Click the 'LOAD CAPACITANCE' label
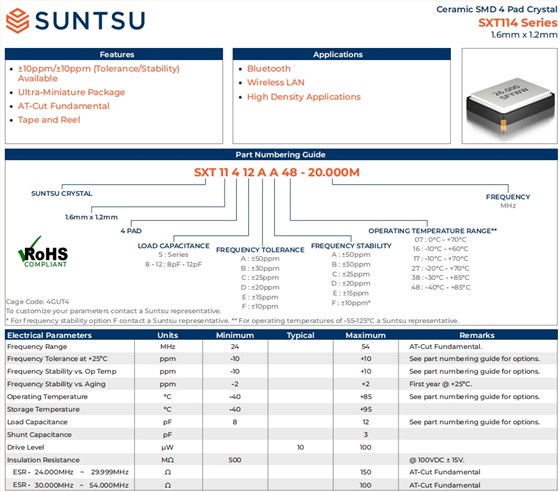Viewport: 560px width, 492px height. pyautogui.click(x=174, y=246)
